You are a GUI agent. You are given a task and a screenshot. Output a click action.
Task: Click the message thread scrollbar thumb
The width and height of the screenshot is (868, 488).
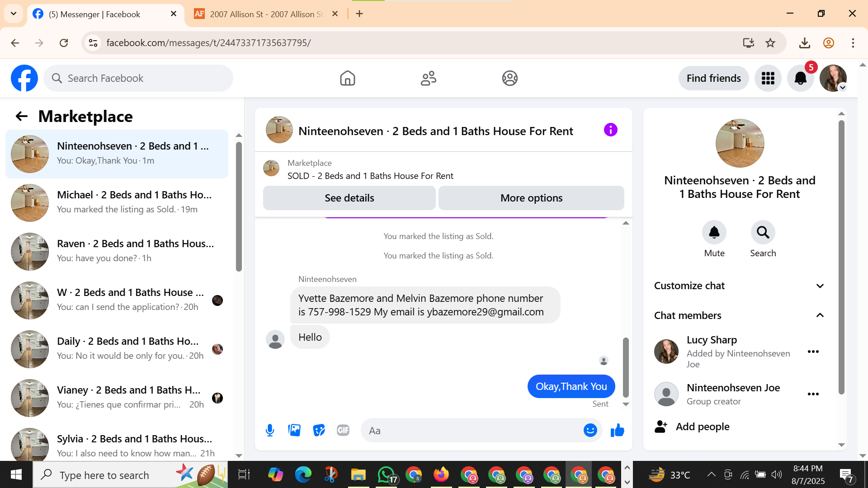click(x=626, y=367)
